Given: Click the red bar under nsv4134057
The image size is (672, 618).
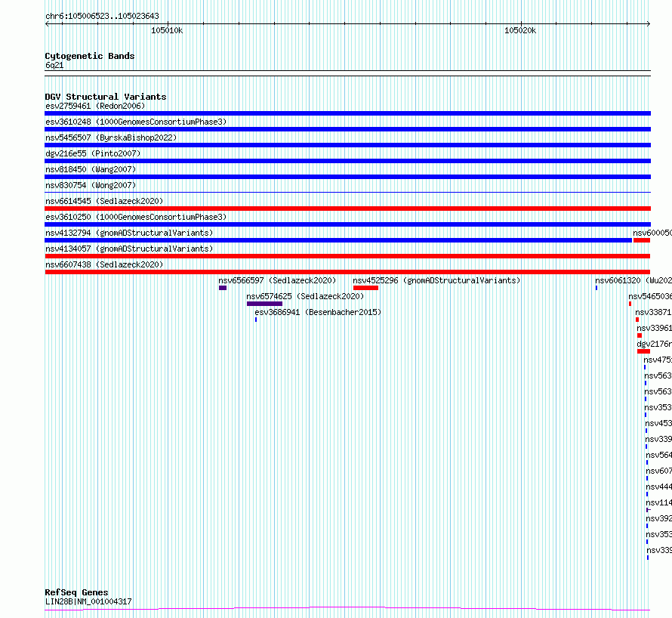Looking at the screenshot, I should (347, 256).
